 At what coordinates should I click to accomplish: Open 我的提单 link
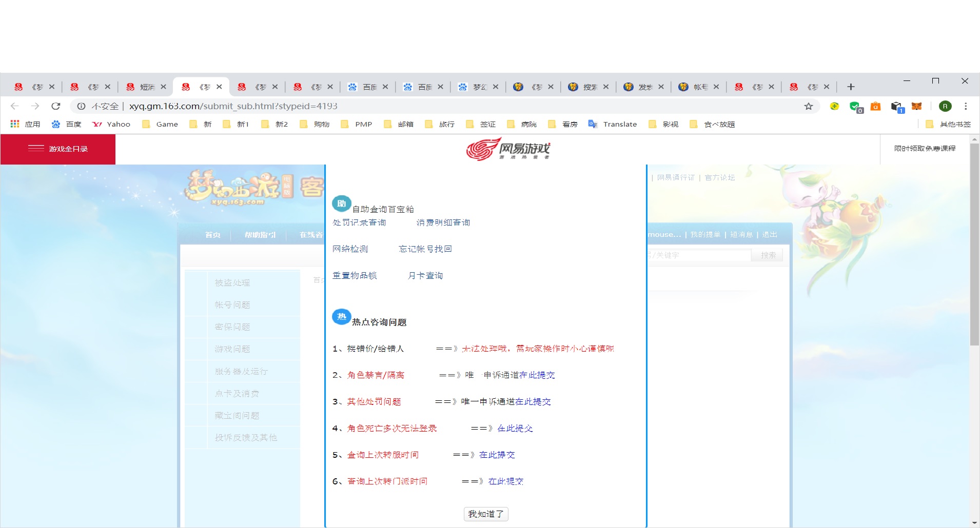705,235
